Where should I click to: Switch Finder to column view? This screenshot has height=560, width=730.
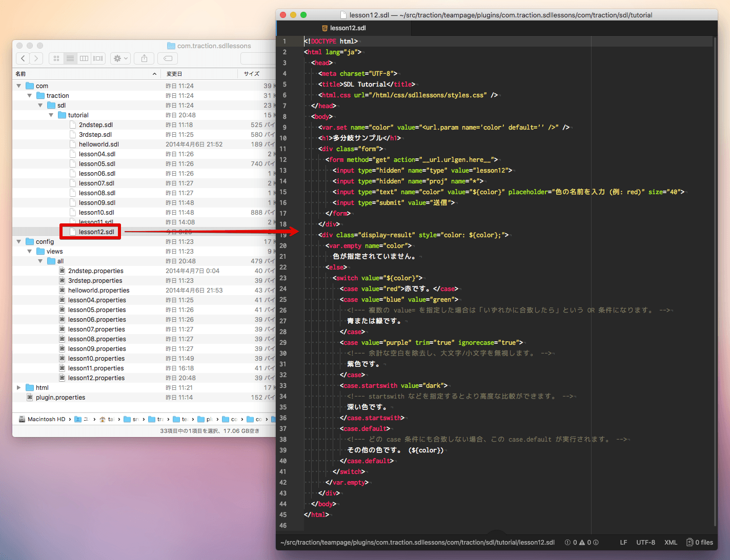coord(84,58)
